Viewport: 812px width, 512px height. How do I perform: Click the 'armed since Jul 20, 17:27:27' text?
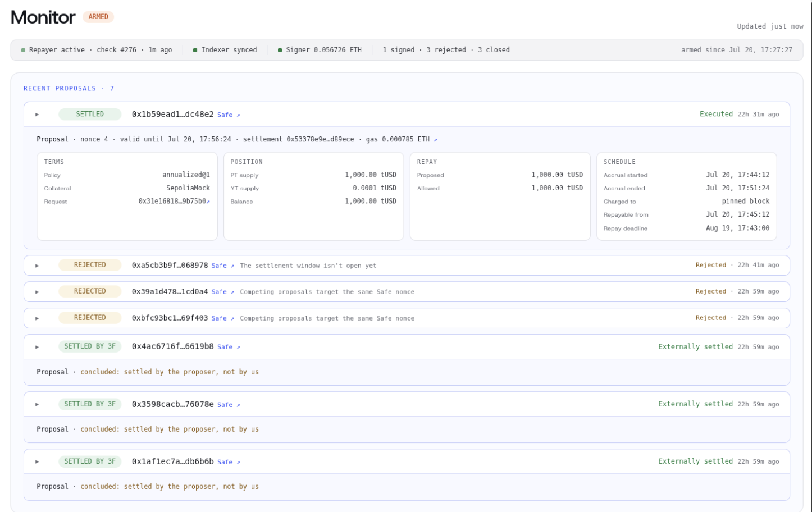[737, 50]
